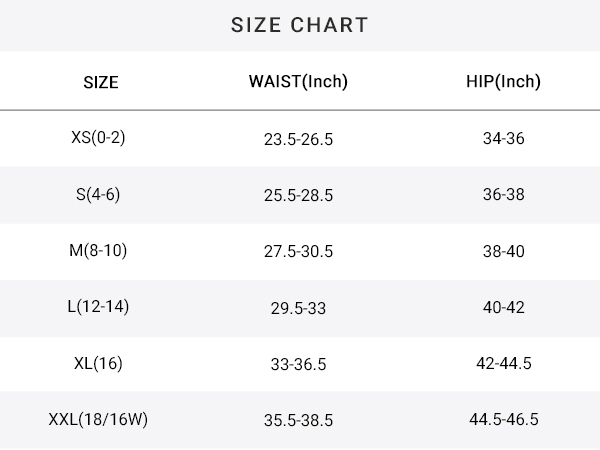Viewport: 600px width, 450px height.
Task: Click the M(8-10) size cell
Action: coord(98,251)
